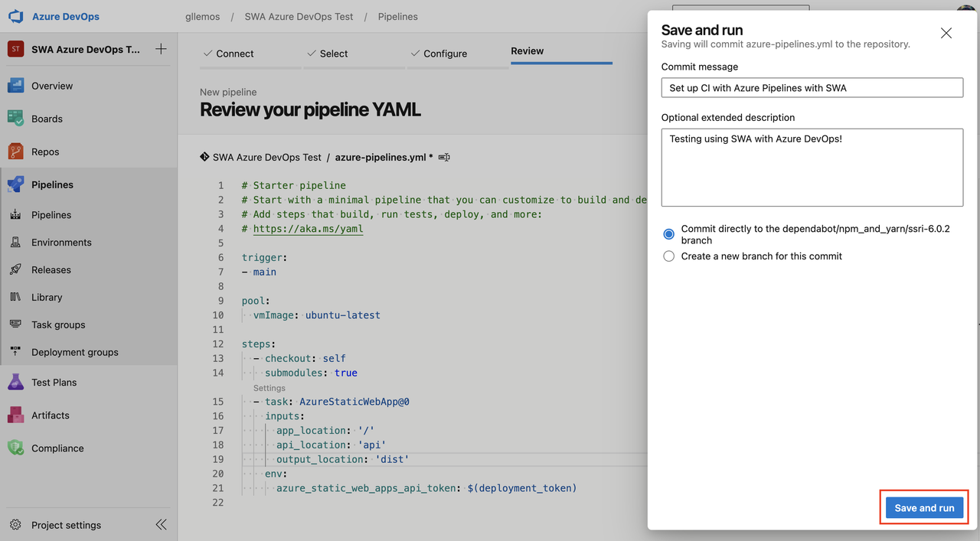Click the Pipelines rocket icon in sidebar

(x=16, y=184)
